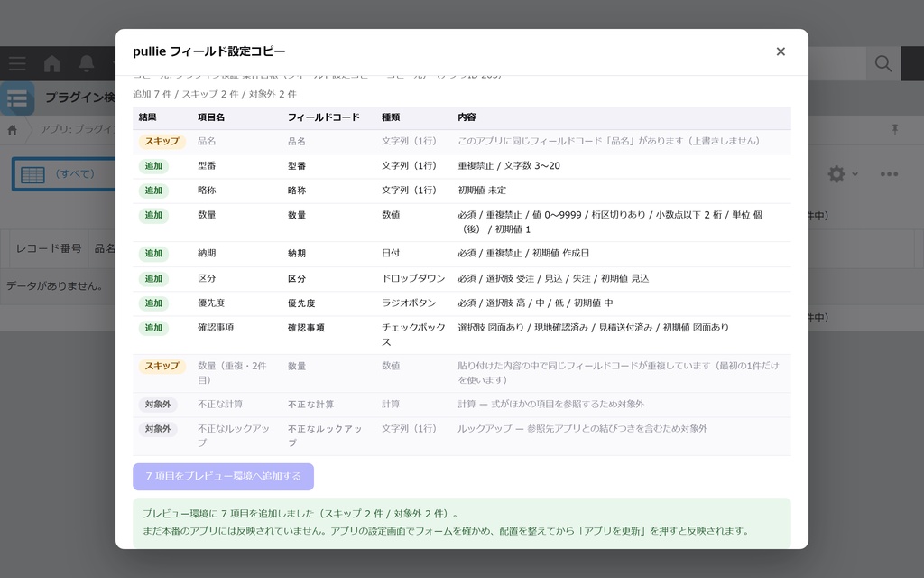Click the 内容 column header
Viewport: 924px width, 578px height.
click(x=467, y=117)
